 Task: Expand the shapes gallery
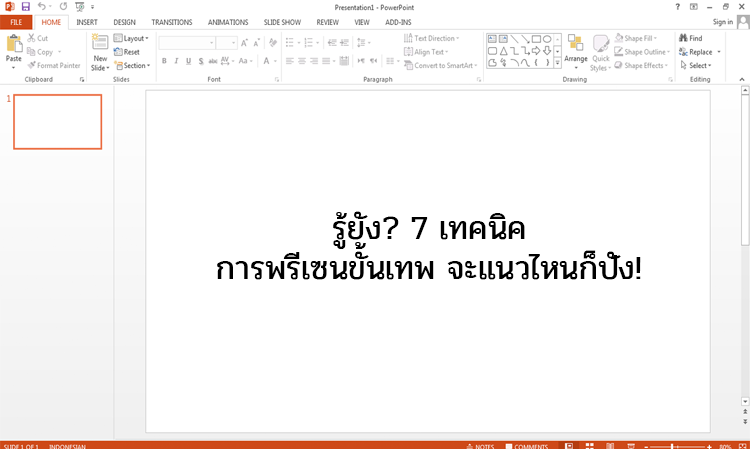click(557, 63)
